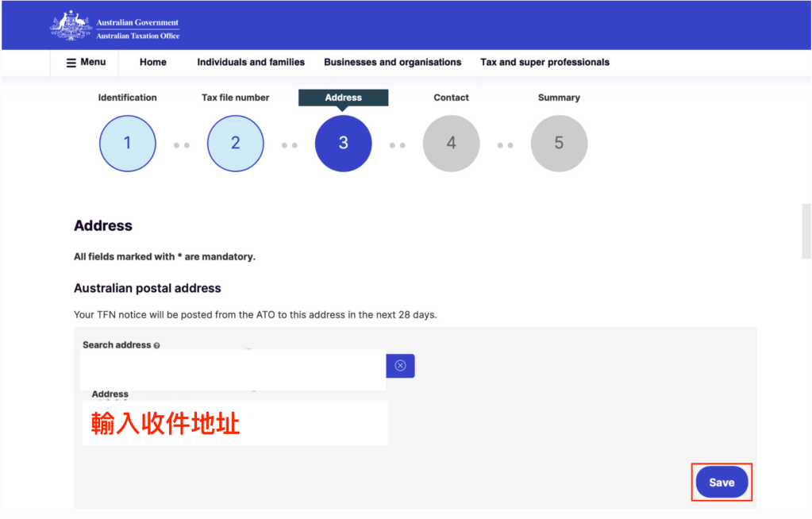Click the Identification step label
This screenshot has height=519, width=812.
[x=127, y=98]
